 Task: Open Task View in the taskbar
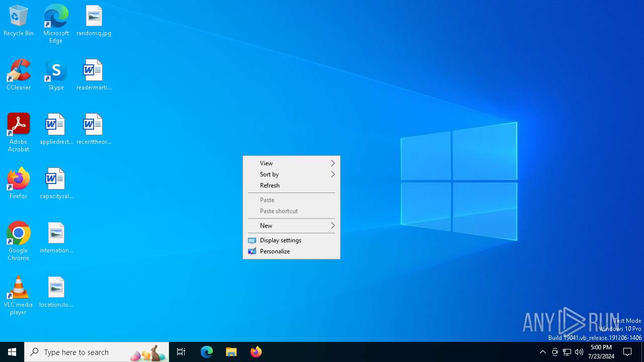(181, 352)
